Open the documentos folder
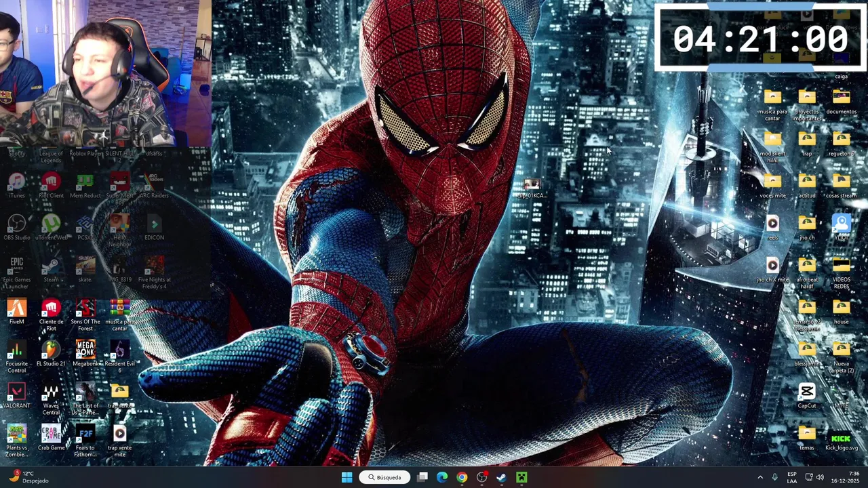Screen dimensions: 868x488 click(x=841, y=102)
